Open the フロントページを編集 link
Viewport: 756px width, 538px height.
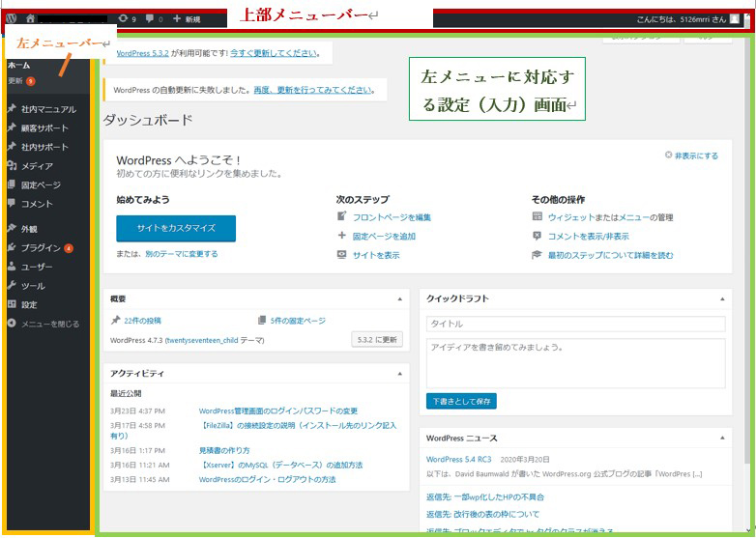(x=392, y=217)
